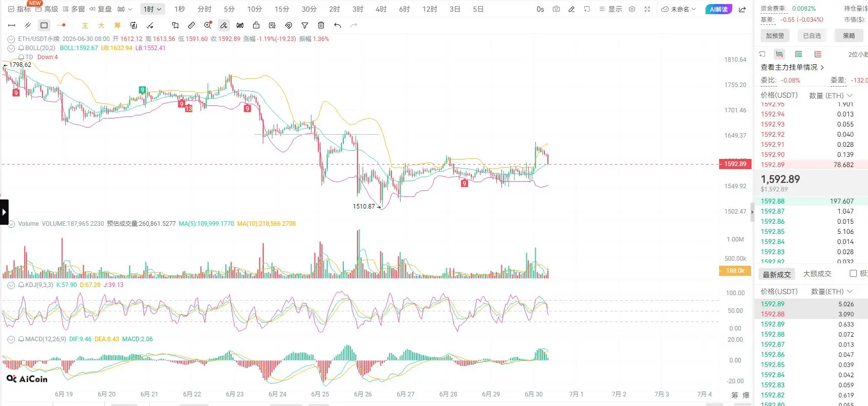Screen dimensions: 868x406
Task: Select the trend line drawing tool
Action: click(28, 25)
